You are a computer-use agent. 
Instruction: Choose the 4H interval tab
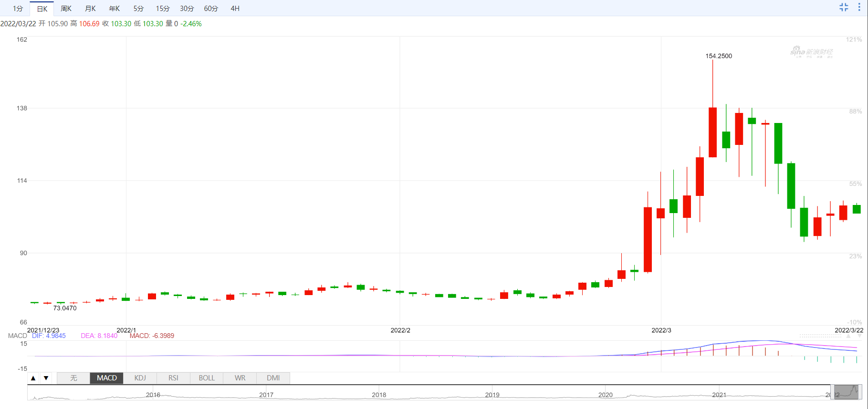235,9
